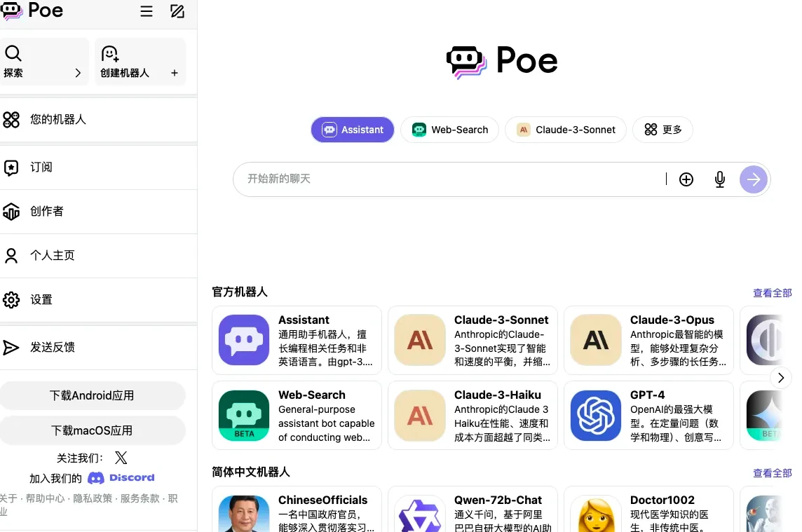Open the GPT-4 bot card
The image size is (802, 532).
648,416
